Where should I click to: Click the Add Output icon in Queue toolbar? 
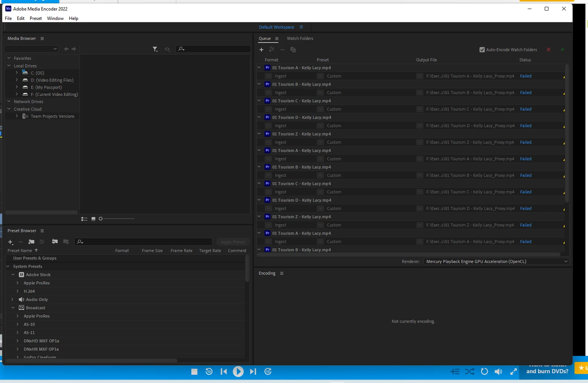[x=272, y=50]
